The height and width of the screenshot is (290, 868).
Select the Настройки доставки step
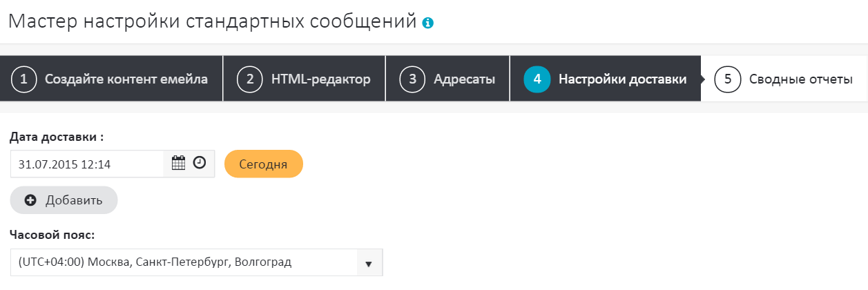[622, 79]
